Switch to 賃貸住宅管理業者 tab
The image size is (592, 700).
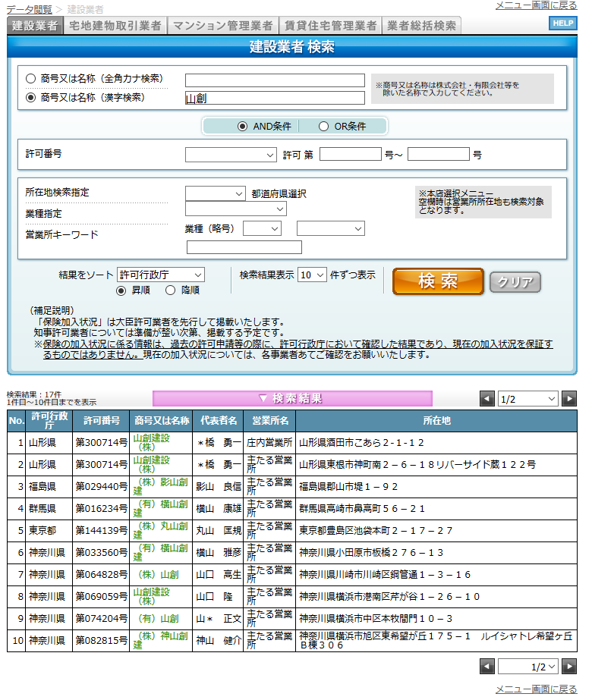[x=330, y=26]
